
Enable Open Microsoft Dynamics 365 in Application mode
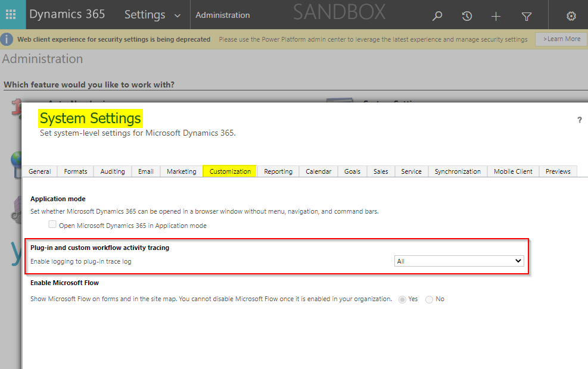[52, 225]
